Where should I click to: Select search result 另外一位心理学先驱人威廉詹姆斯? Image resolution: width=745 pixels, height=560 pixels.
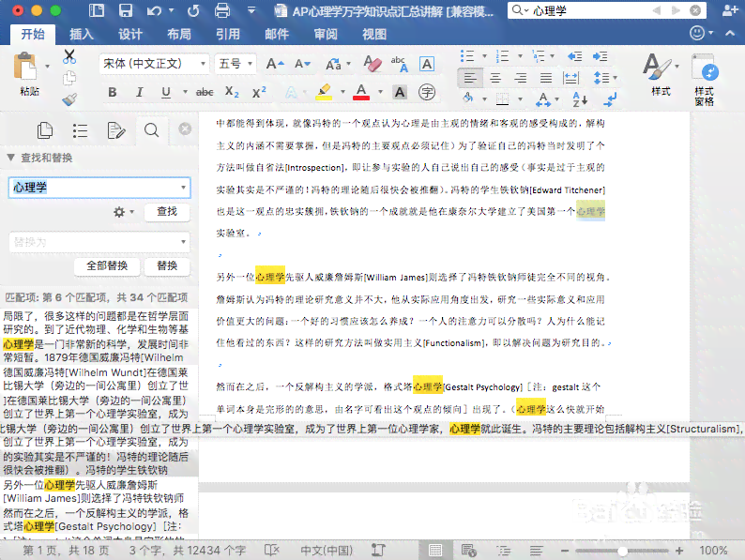[x=99, y=492]
